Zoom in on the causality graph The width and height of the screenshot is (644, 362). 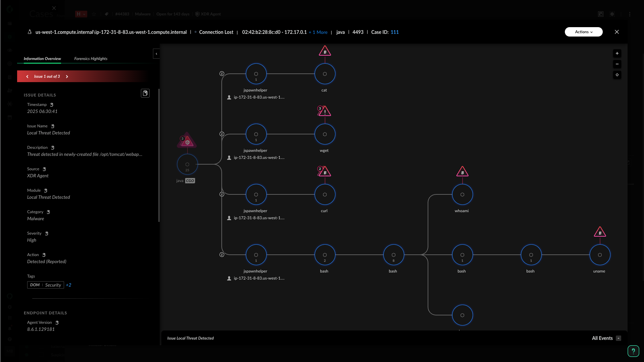(617, 53)
